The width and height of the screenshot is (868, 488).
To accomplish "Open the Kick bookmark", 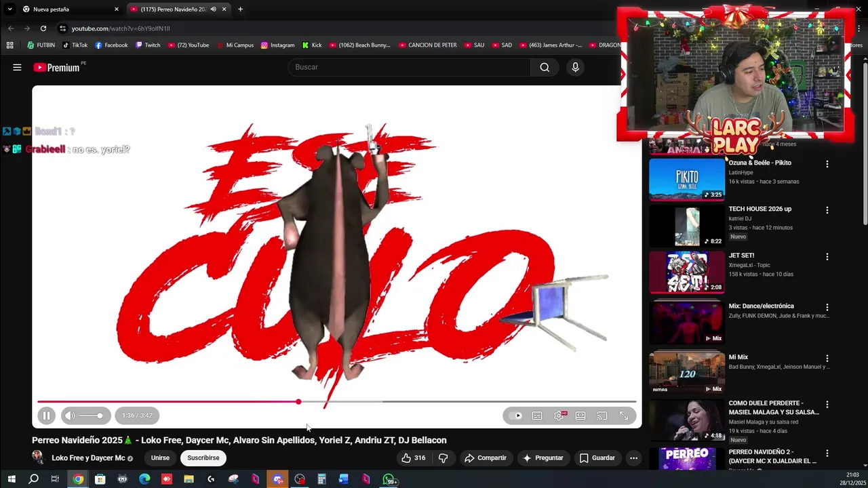I will (x=312, y=45).
